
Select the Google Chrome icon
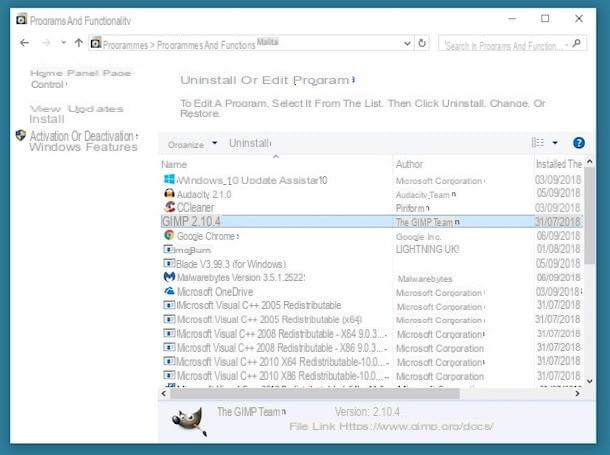[x=169, y=235]
